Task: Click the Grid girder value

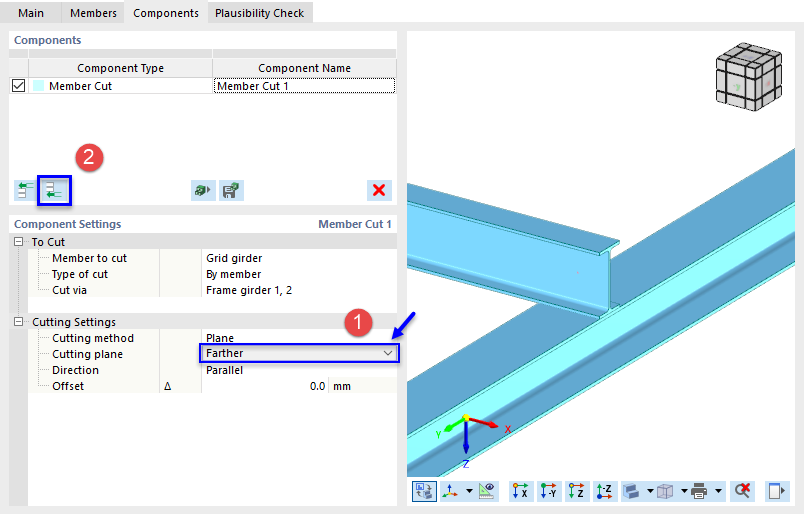Action: (x=234, y=258)
